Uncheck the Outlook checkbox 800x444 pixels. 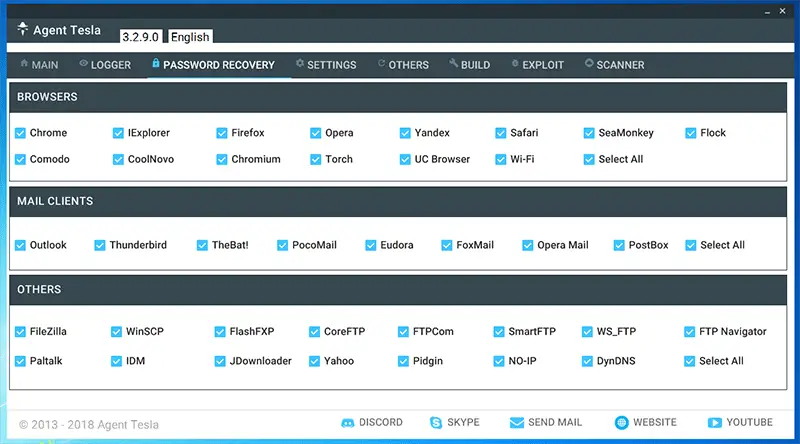click(20, 245)
